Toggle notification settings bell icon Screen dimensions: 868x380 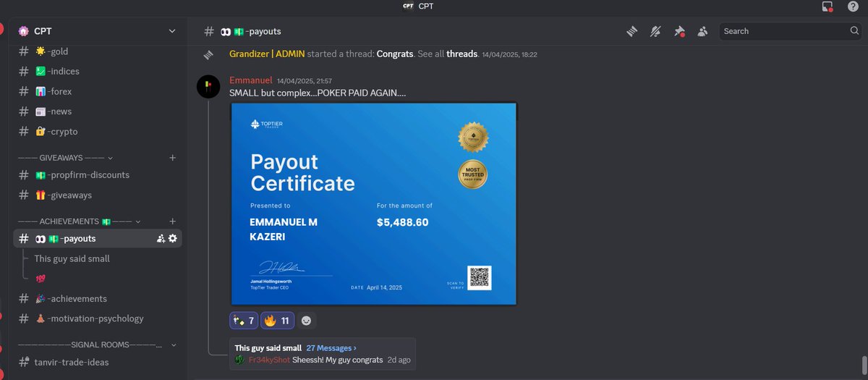pos(655,31)
